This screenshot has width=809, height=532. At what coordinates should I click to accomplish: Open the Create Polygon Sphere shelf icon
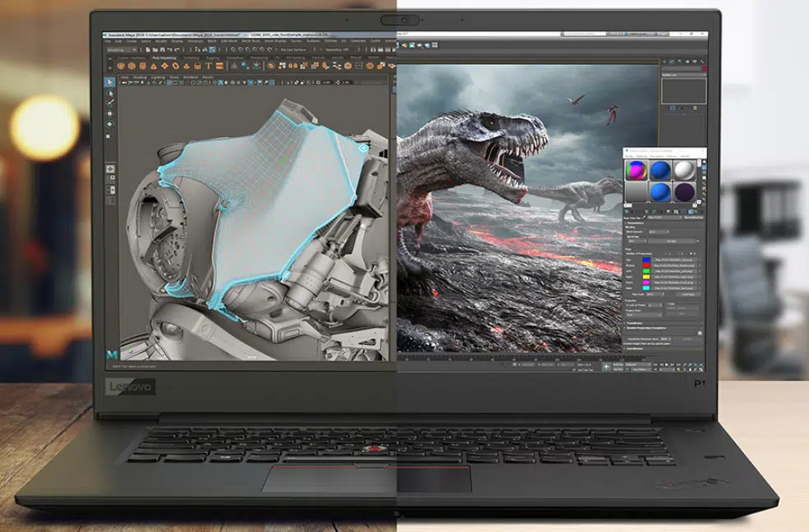pos(122,66)
